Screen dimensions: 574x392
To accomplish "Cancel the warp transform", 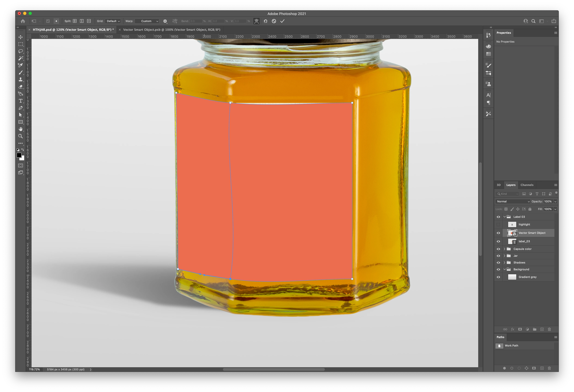I will point(274,21).
